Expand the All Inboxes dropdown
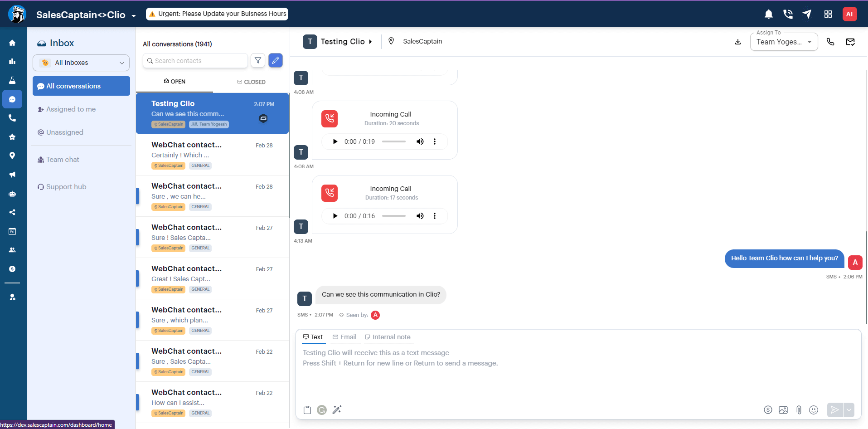The image size is (868, 429). [x=81, y=63]
